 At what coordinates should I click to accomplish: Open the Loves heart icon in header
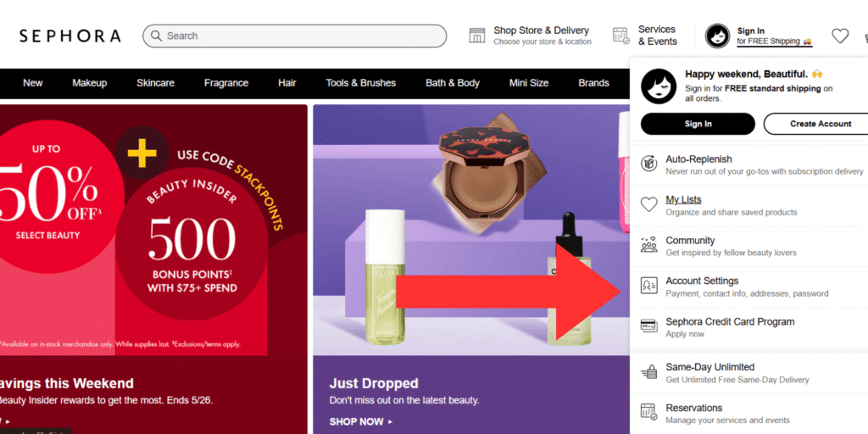(x=840, y=36)
